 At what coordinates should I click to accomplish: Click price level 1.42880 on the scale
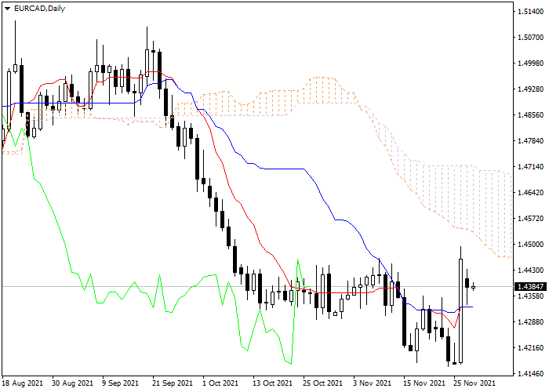[x=531, y=322]
